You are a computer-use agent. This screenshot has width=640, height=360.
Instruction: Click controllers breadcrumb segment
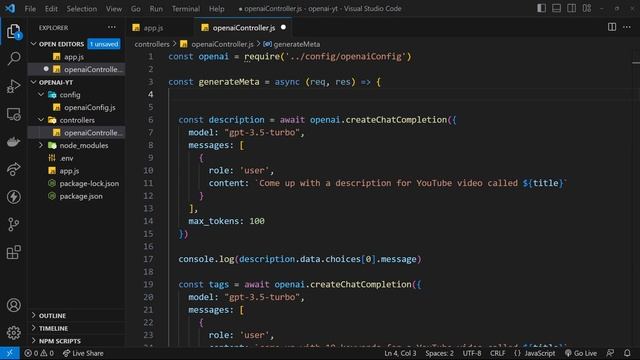coord(152,44)
